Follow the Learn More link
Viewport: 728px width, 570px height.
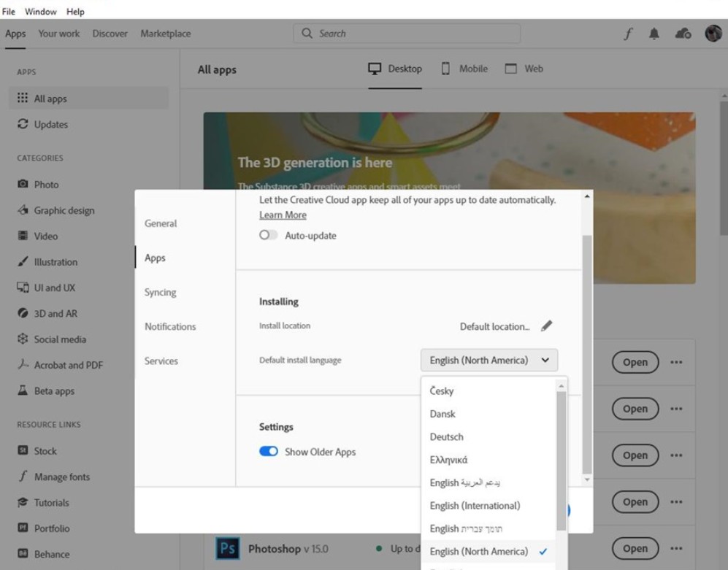coord(283,215)
